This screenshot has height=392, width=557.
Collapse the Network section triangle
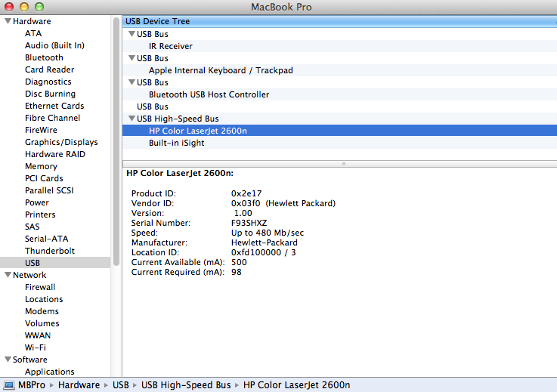click(x=8, y=275)
